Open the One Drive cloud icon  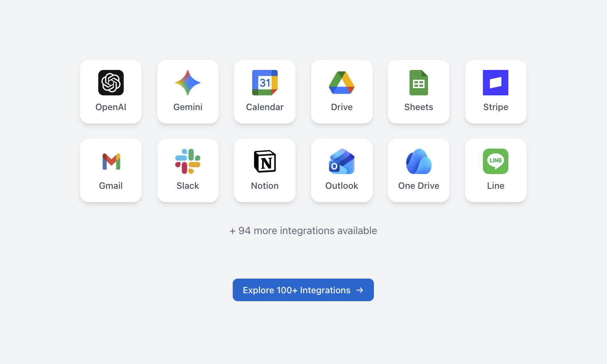point(419,161)
